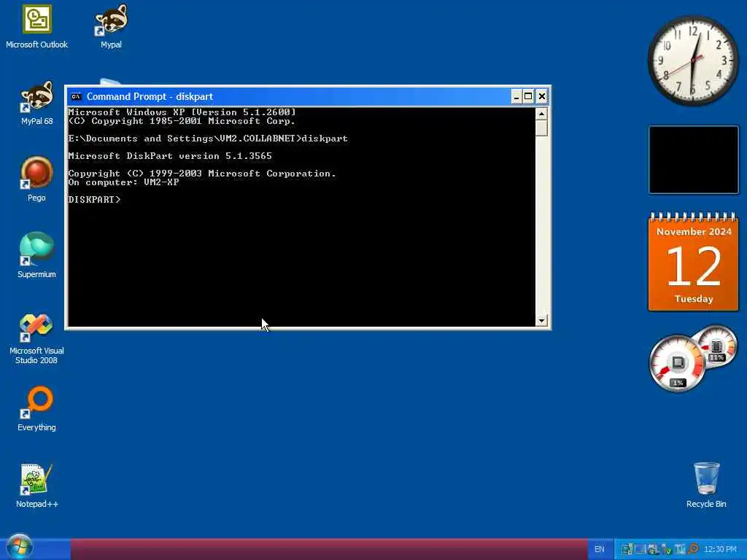Image resolution: width=747 pixels, height=560 pixels.
Task: Click the taskbar clock showing 12:30 PM
Action: click(720, 549)
